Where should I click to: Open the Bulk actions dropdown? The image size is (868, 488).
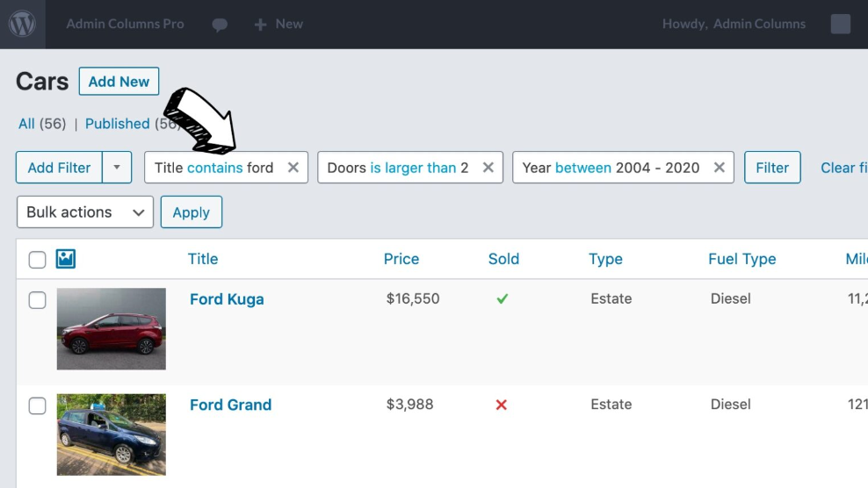pos(84,212)
